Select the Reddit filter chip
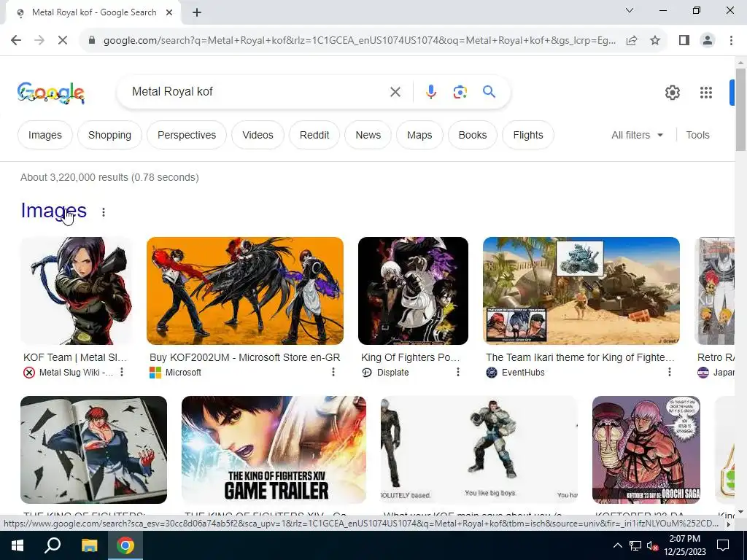The width and height of the screenshot is (747, 560). tap(314, 135)
